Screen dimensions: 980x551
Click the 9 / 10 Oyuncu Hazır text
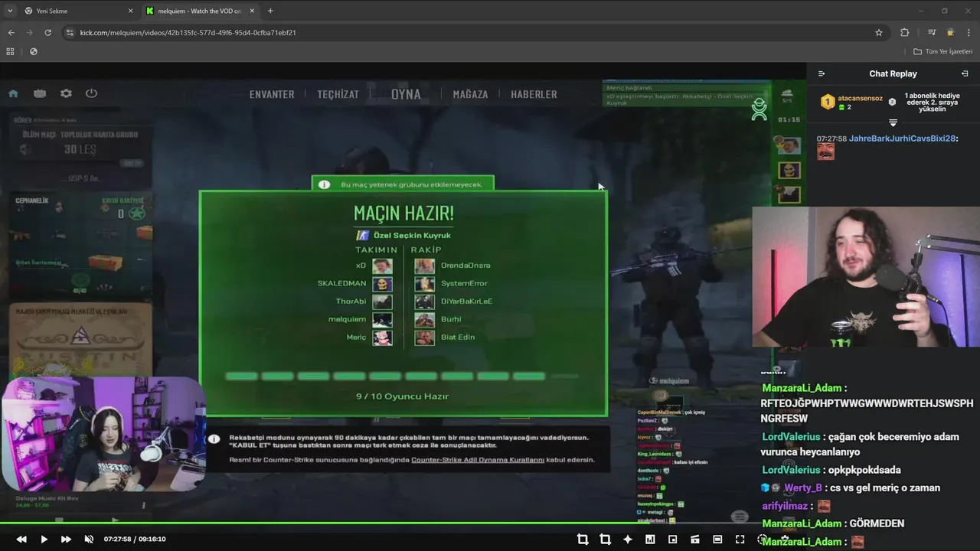click(x=402, y=396)
